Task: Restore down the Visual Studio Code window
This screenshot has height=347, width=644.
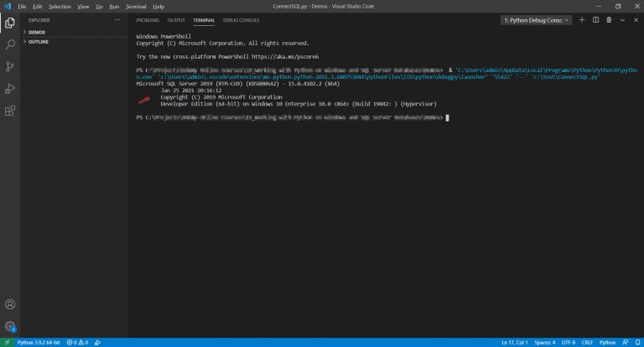Action: [618, 6]
